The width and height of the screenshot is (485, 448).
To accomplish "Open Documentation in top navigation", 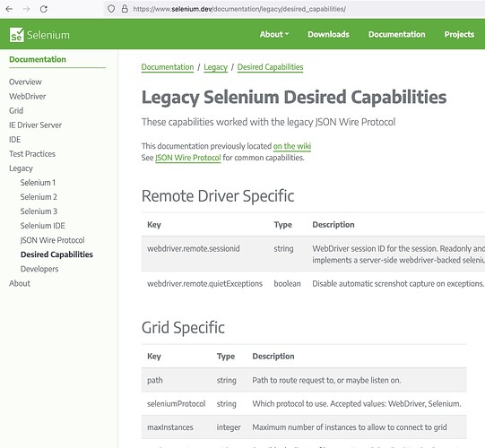I will [x=396, y=34].
